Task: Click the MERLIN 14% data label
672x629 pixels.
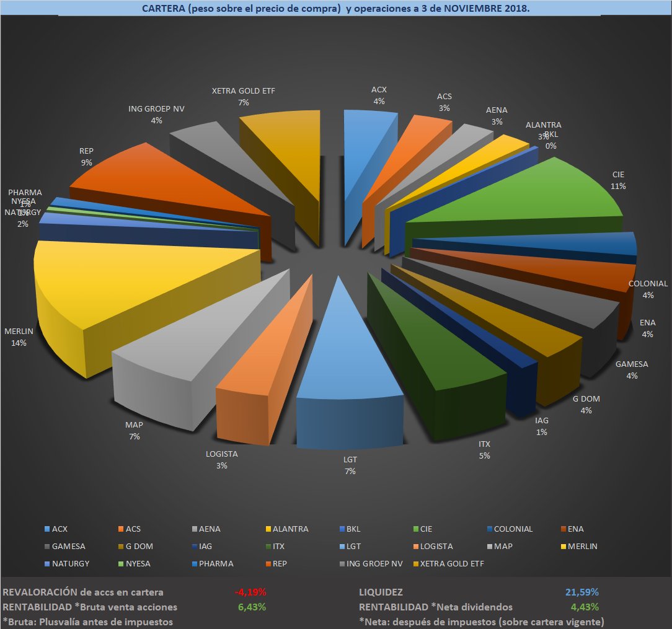Action: click(x=19, y=336)
